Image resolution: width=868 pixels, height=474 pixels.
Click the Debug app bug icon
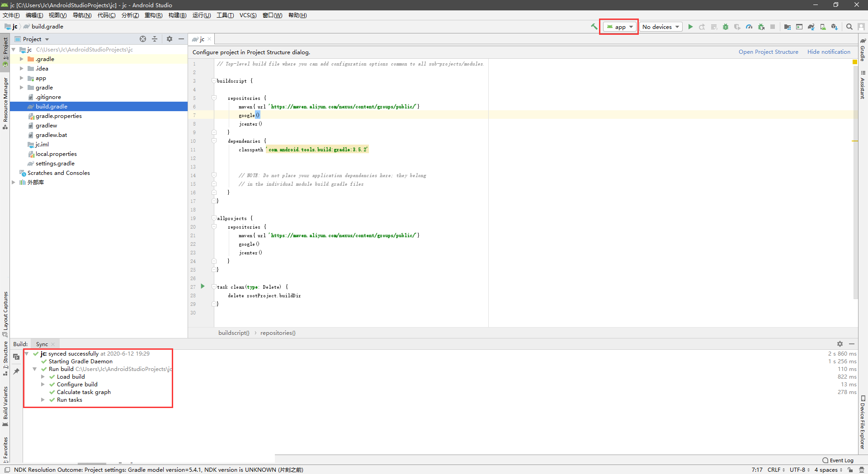(x=726, y=27)
